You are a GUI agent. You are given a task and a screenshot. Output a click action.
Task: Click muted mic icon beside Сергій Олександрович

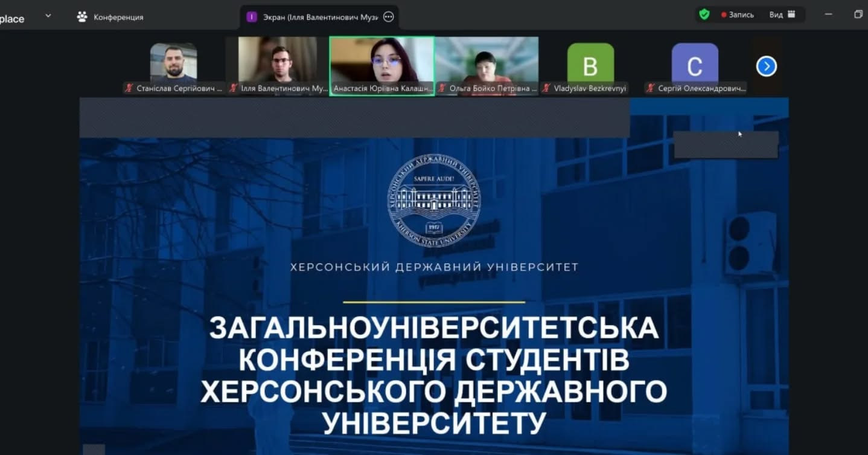tap(650, 88)
